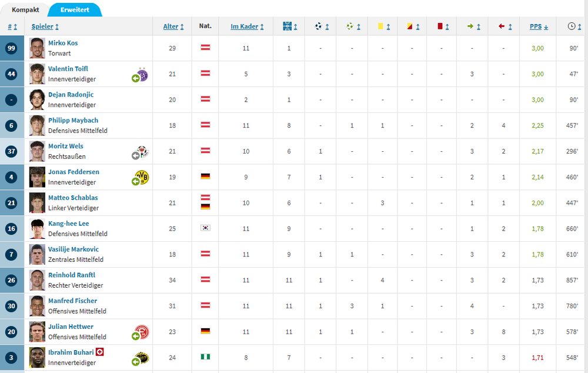This screenshot has height=373, width=588.
Task: Click injury red cross next to Ibrahim Buhari
Action: [100, 352]
